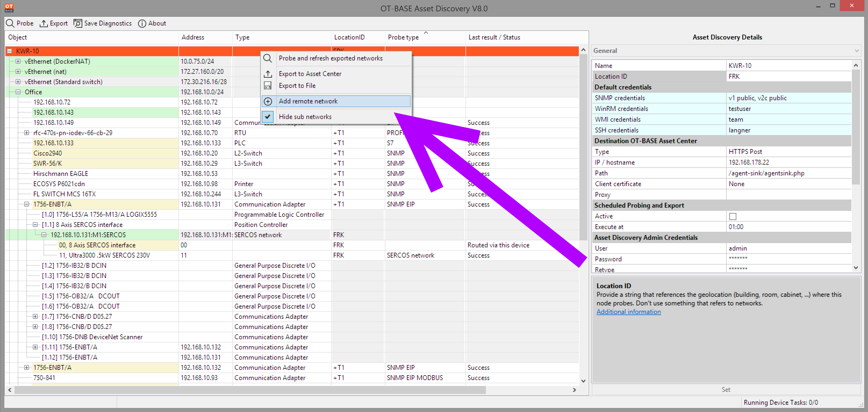868x412 pixels.
Task: Expand the 1756-ENBT/A 192.168.10.132 node
Action: 27,367
